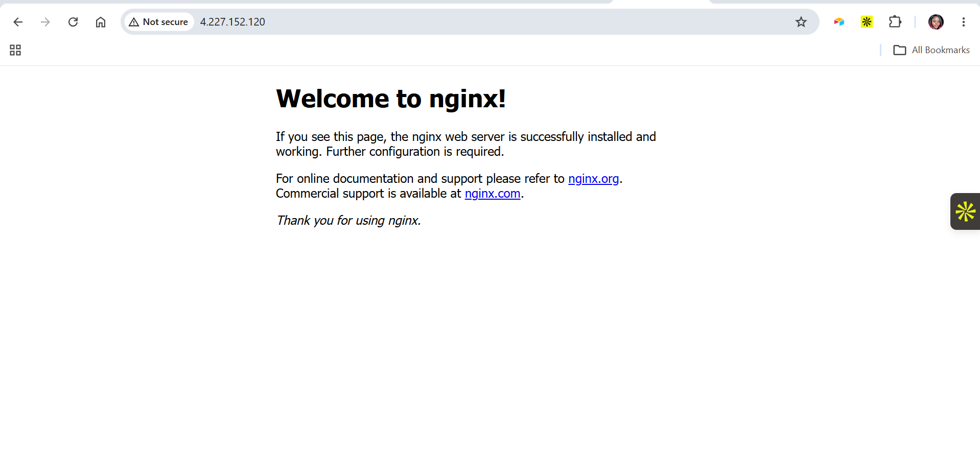Click the 'Further configuration is required' paragraph
Image resolution: width=980 pixels, height=451 pixels.
(x=466, y=144)
